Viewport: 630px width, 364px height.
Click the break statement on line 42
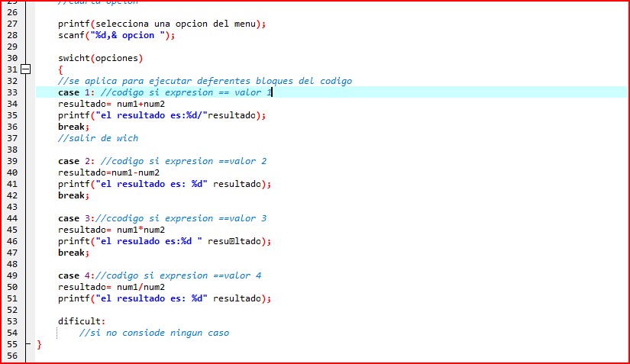tap(73, 195)
